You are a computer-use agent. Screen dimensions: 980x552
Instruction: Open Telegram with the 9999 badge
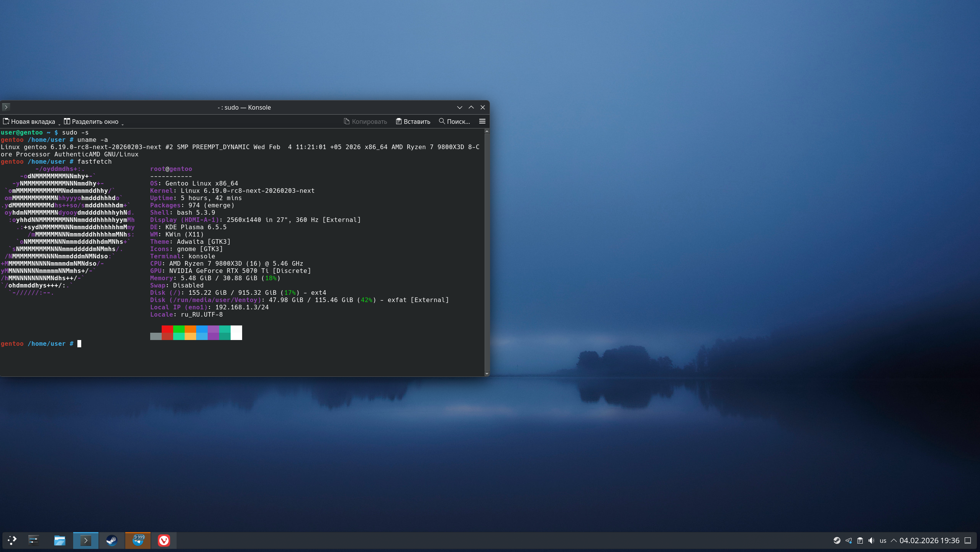138,540
